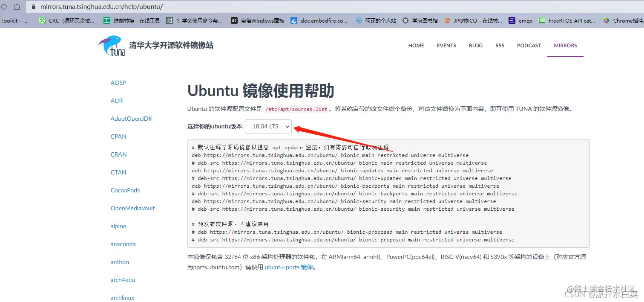644x302 pixels.
Task: Open the 阿正的个人站 bookmark
Action: 376,20
